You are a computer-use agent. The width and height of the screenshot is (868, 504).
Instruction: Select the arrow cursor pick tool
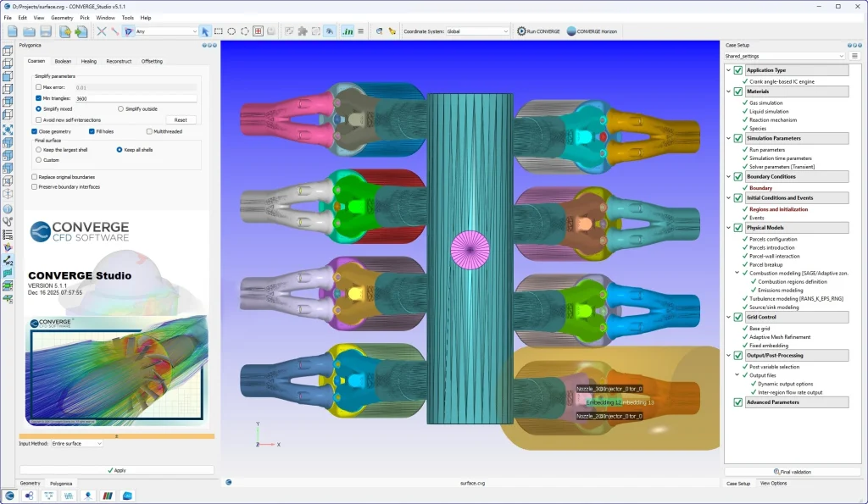click(x=205, y=31)
